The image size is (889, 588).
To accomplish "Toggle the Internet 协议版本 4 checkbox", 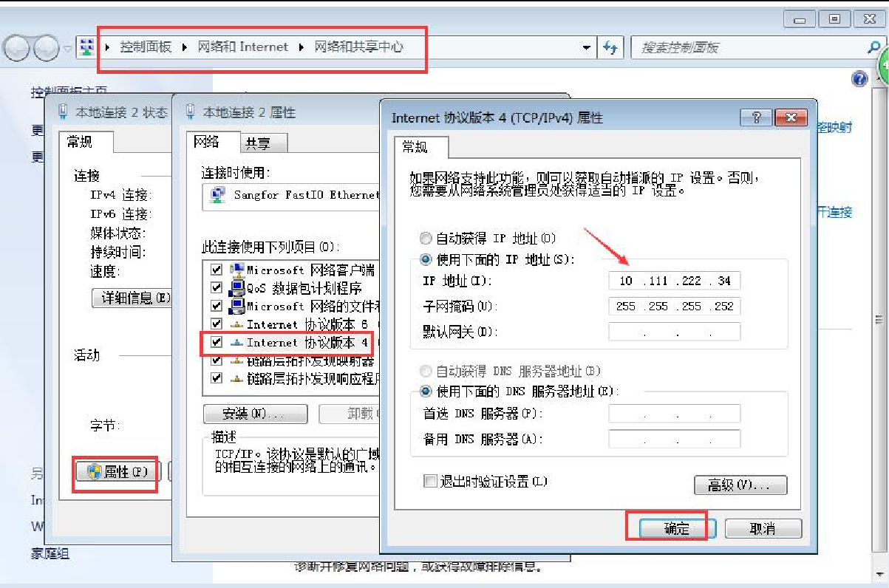I will 217,343.
